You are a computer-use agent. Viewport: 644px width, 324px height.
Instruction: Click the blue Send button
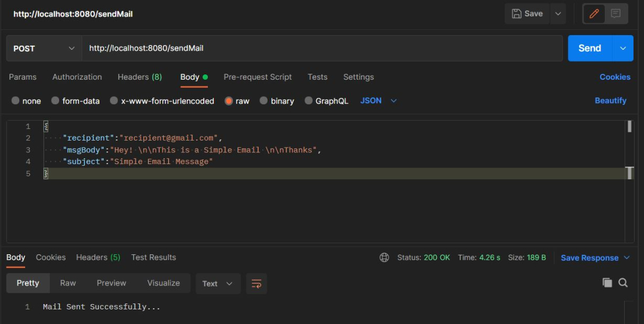pyautogui.click(x=590, y=48)
